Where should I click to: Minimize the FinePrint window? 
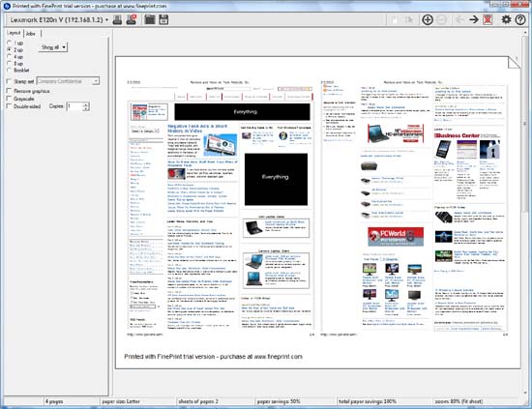click(x=495, y=4)
